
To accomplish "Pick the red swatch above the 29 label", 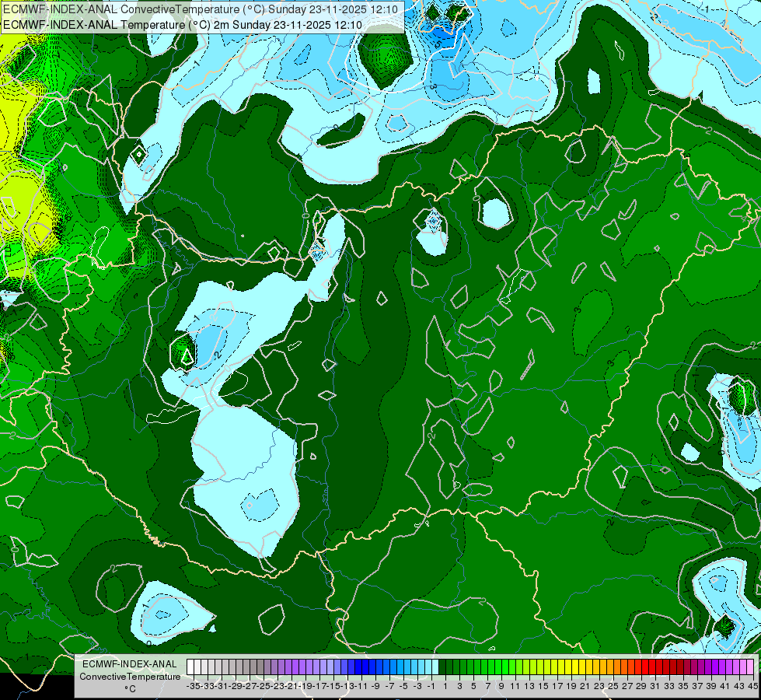I will tap(645, 667).
